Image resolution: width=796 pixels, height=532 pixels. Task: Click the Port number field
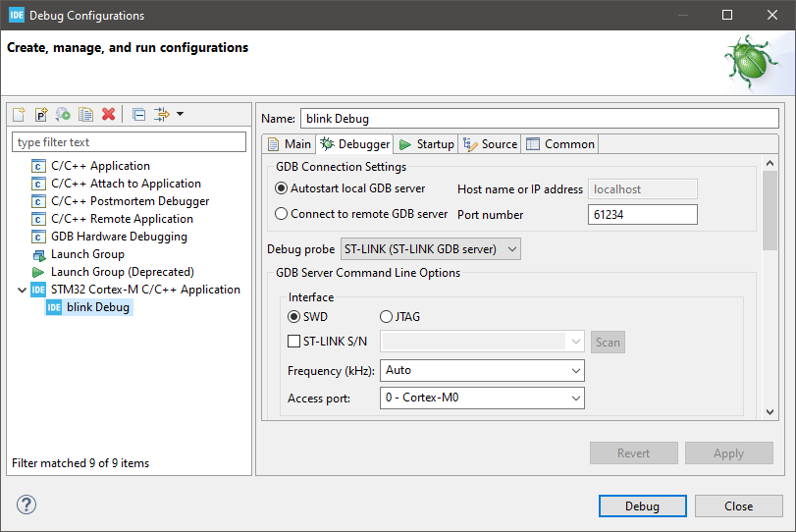643,214
